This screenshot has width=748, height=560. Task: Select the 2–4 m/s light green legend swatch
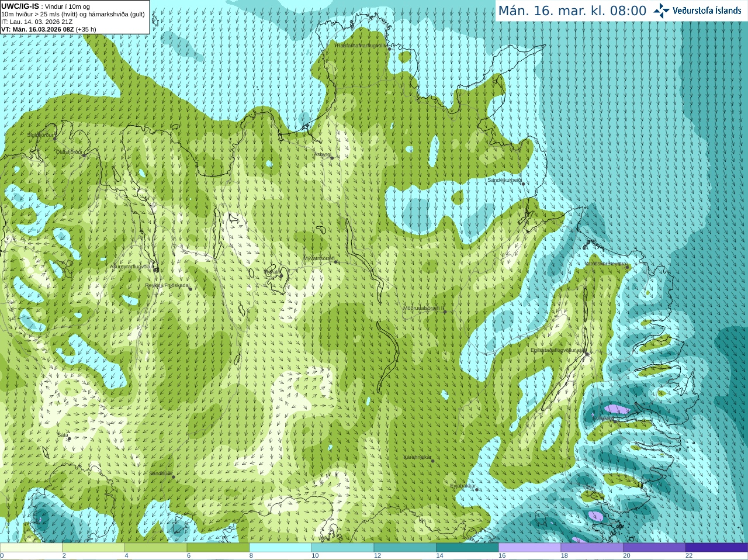pos(93,548)
